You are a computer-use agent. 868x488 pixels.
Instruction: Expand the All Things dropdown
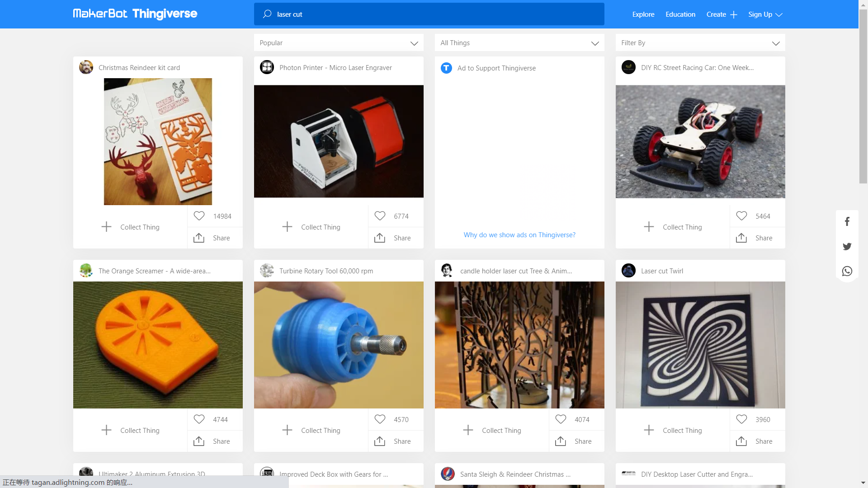519,43
